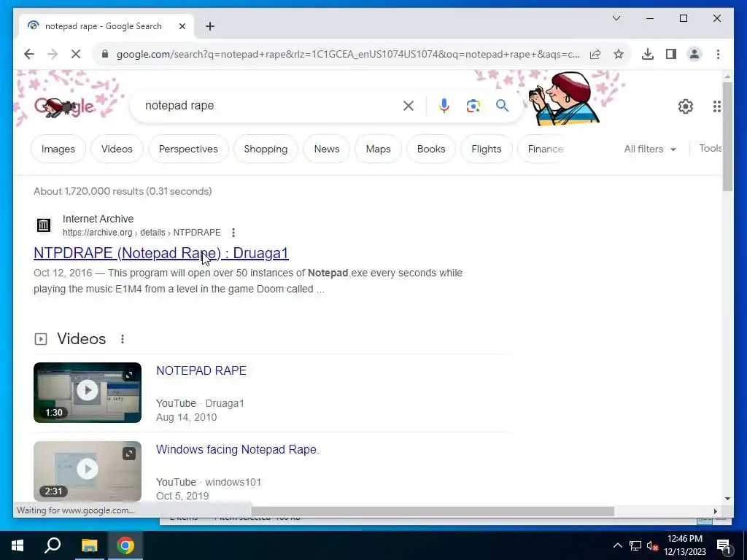Viewport: 747px width, 560px height.
Task: Go back with the browser back arrow
Action: point(29,54)
